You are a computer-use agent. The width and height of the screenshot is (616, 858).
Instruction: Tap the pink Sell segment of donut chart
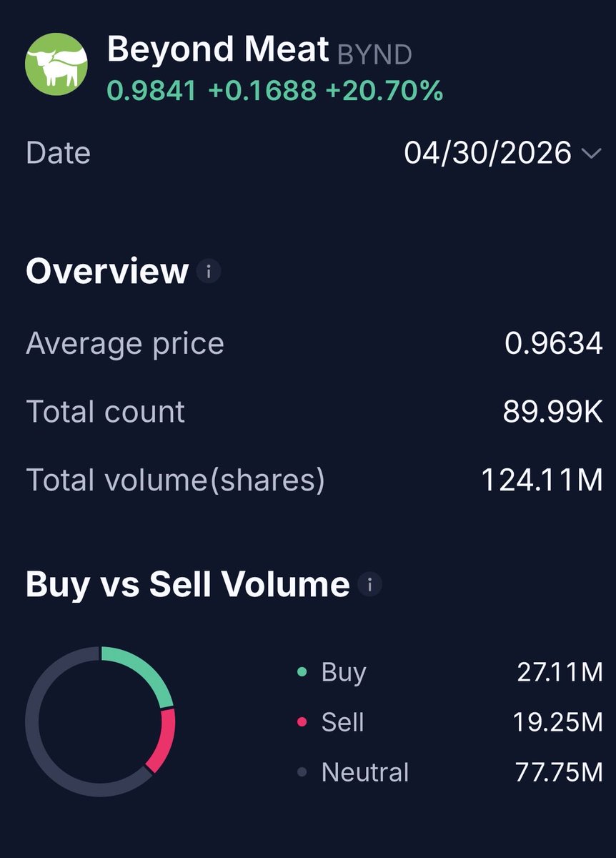click(164, 740)
